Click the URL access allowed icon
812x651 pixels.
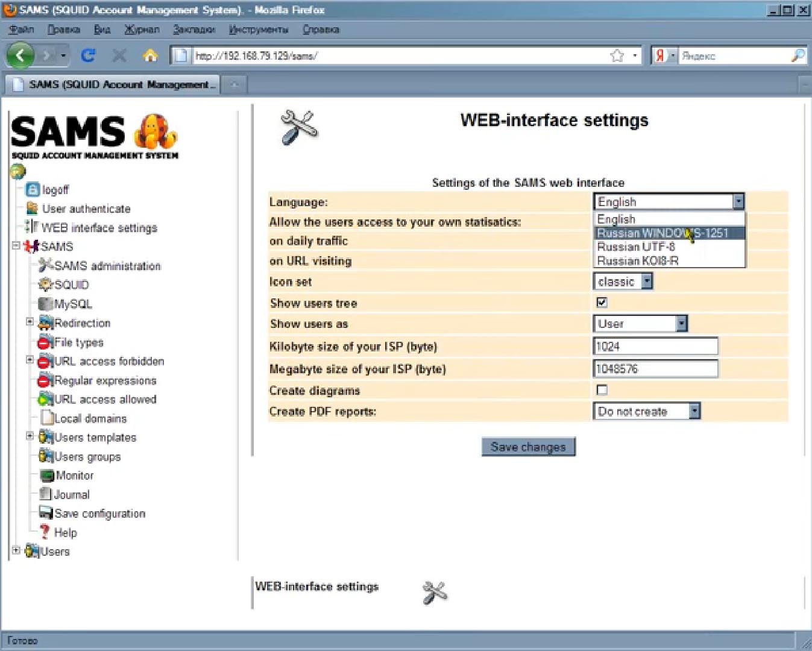[46, 399]
